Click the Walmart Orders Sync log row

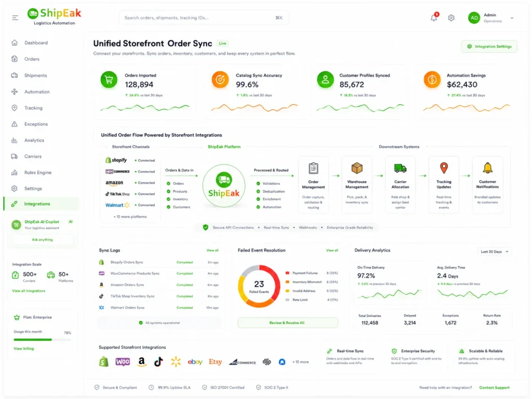159,308
